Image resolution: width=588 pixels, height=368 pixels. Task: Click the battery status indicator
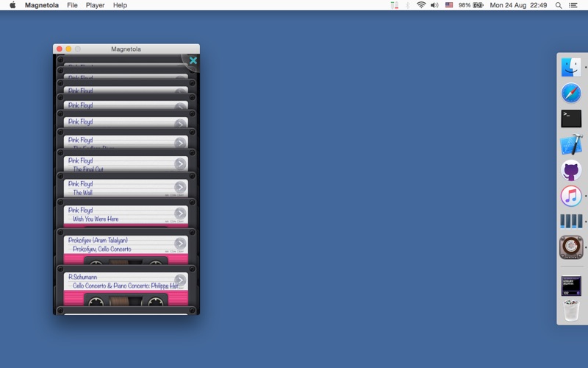point(471,5)
